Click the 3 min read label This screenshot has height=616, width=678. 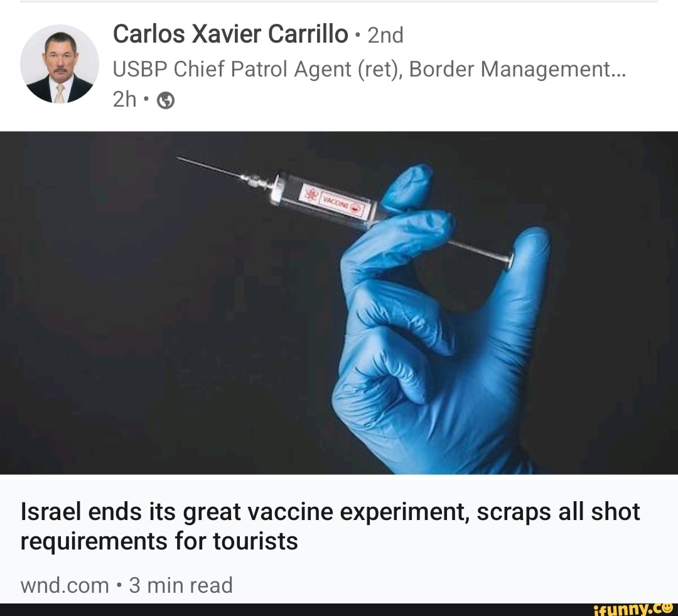tap(181, 586)
